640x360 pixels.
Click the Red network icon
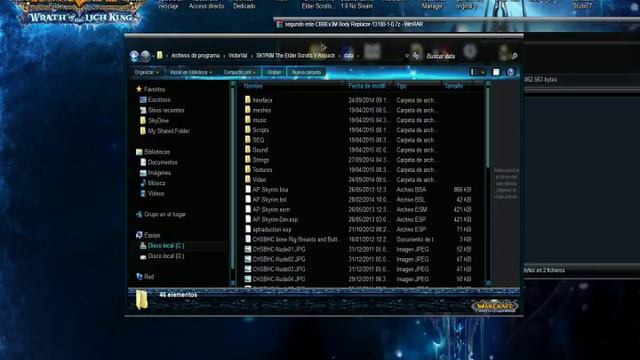(139, 276)
